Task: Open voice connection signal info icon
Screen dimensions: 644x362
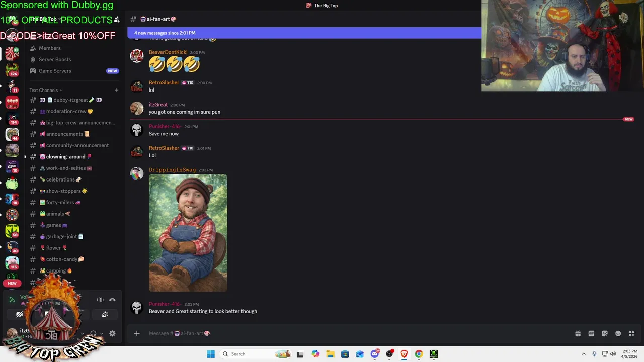Action: coord(12,300)
